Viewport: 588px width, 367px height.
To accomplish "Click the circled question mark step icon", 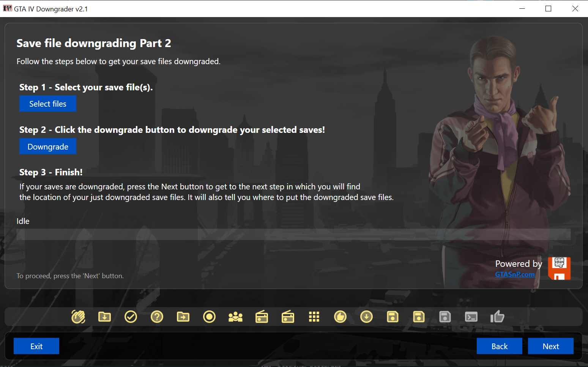I will click(x=157, y=317).
